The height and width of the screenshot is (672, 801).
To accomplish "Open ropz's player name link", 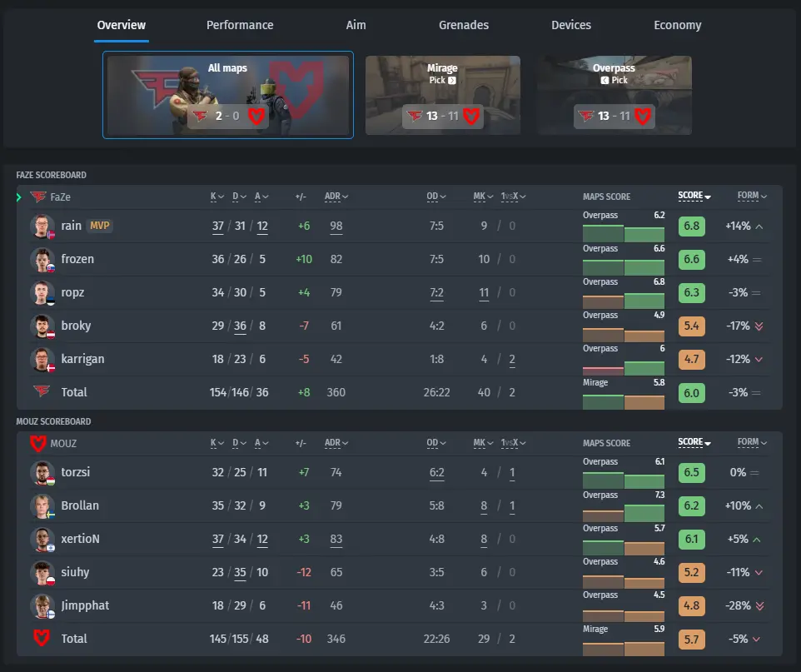I will (72, 292).
